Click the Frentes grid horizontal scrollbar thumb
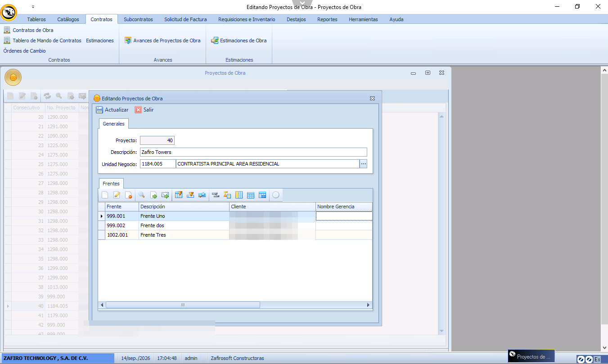This screenshot has width=608, height=364. point(183,305)
